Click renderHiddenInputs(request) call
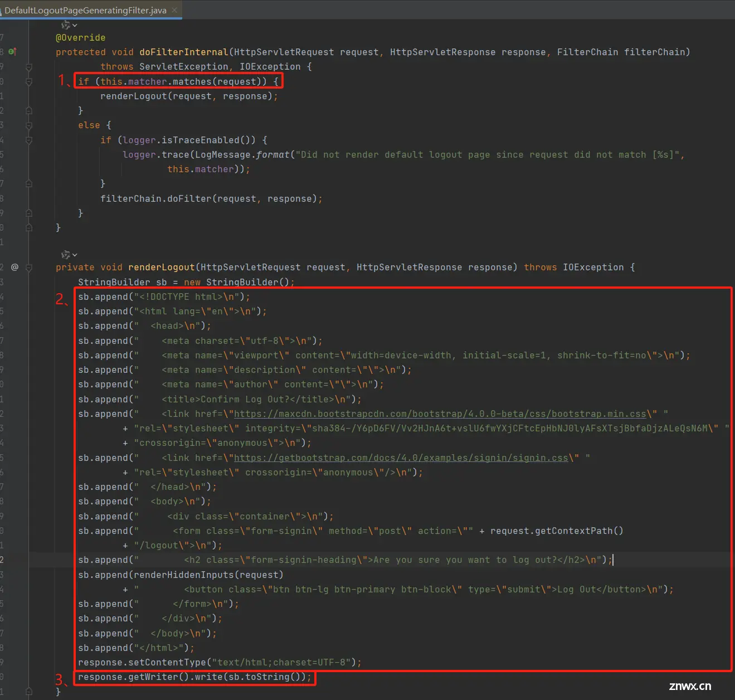 [x=208, y=575]
